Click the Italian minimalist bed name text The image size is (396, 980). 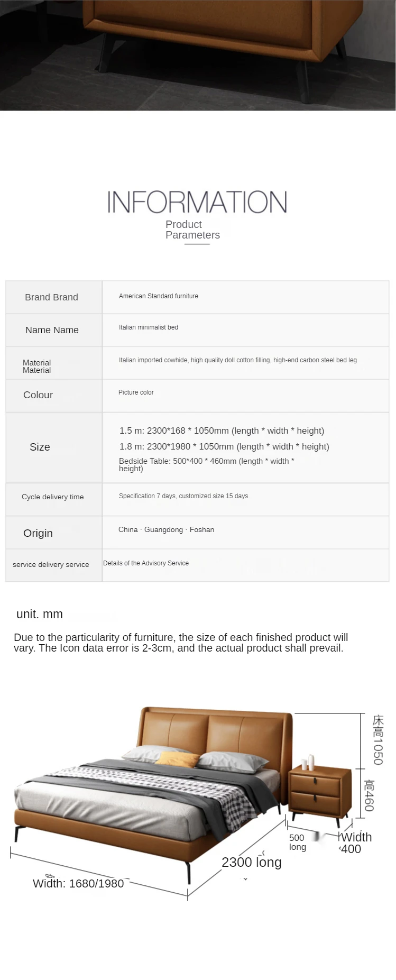click(149, 327)
